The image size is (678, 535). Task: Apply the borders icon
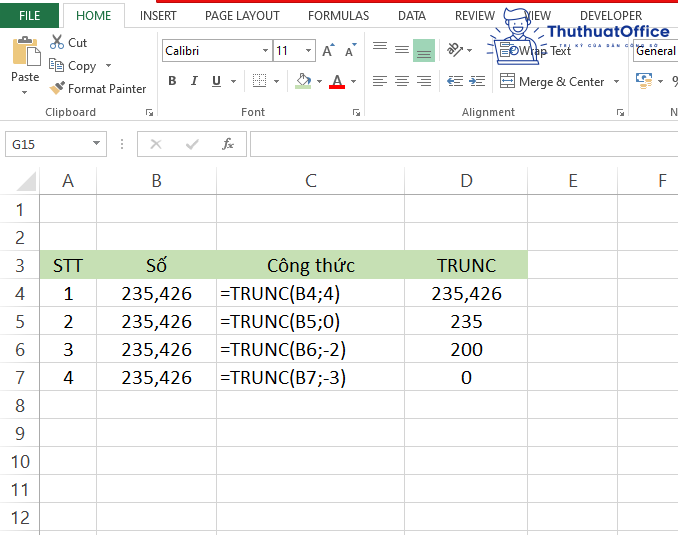tap(259, 80)
